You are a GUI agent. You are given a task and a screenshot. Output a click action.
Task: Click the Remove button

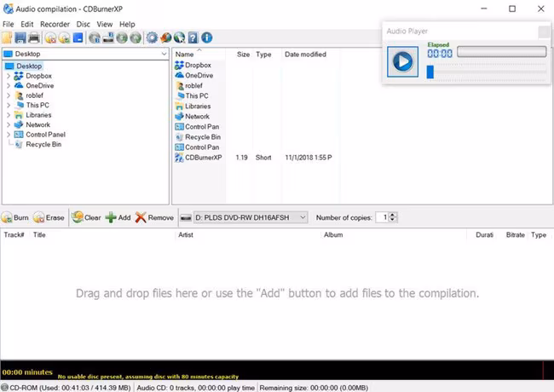pyautogui.click(x=154, y=217)
